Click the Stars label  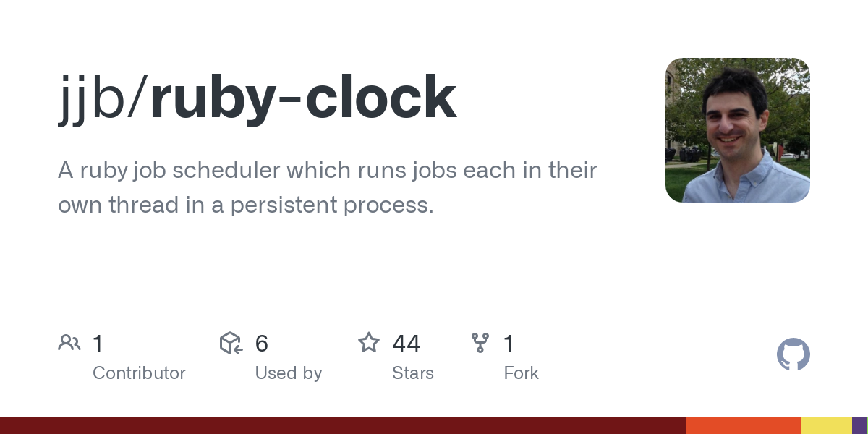(x=413, y=373)
